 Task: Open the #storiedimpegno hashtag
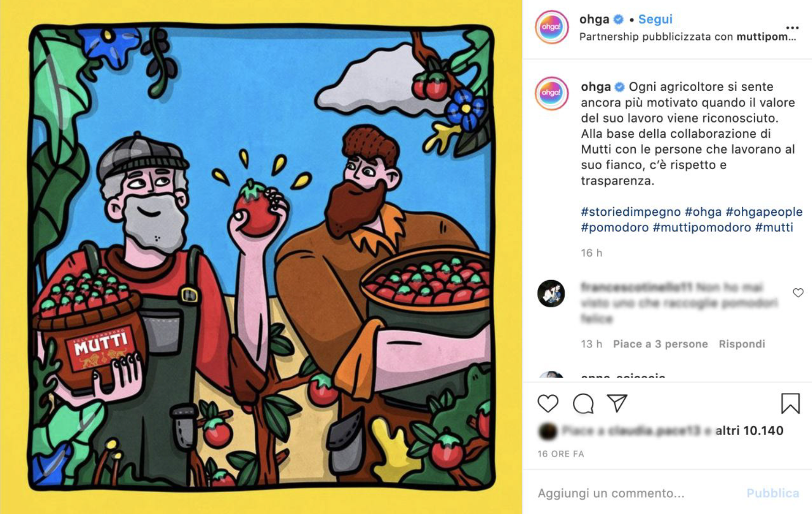[631, 212]
